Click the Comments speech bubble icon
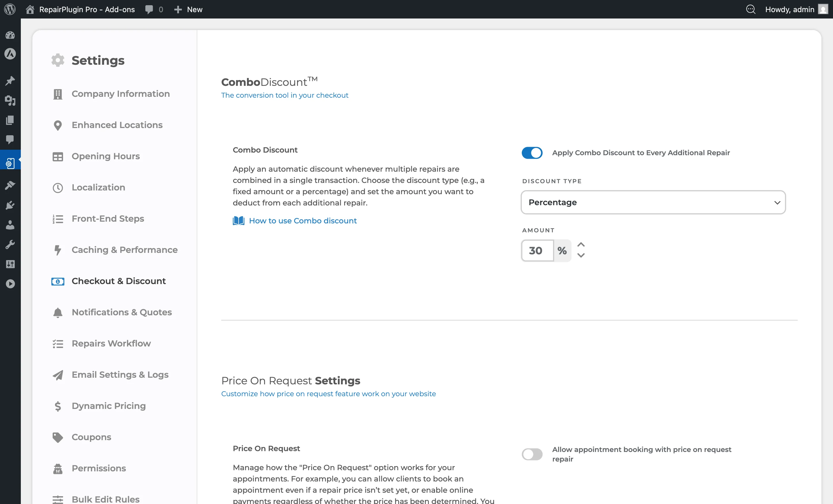Viewport: 833px width, 504px height. click(x=10, y=140)
